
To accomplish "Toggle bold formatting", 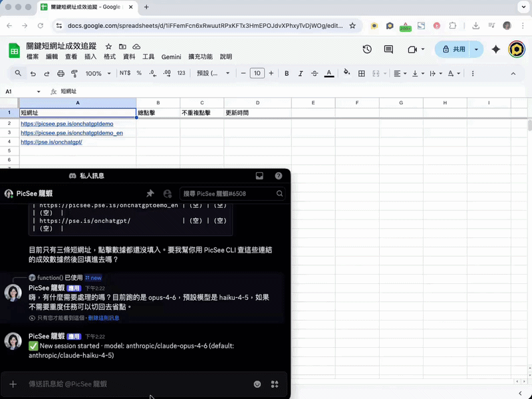I will point(287,73).
